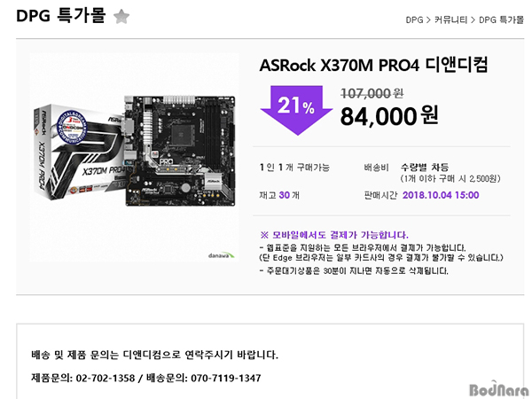Open the ASRock X370M PRO4 product image

[135, 158]
